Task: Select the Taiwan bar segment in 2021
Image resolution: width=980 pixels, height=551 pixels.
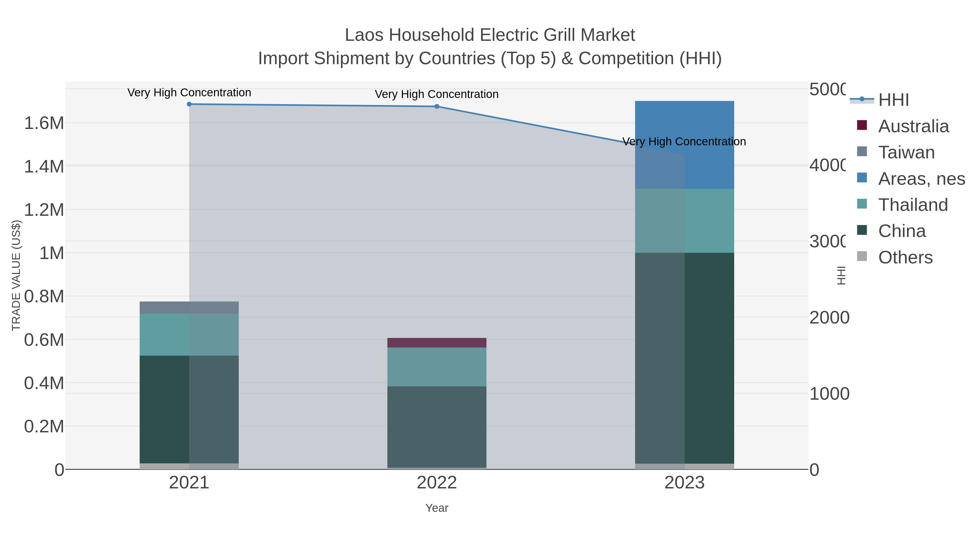Action: pos(189,308)
